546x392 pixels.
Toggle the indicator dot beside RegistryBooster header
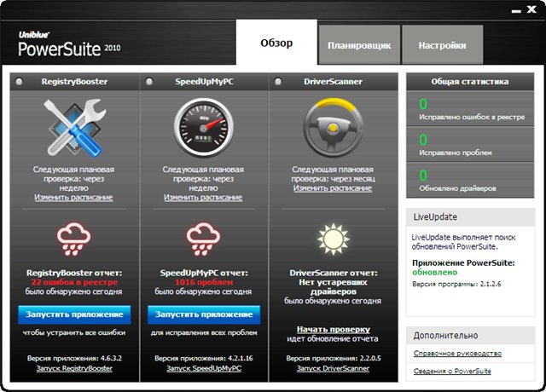(19, 82)
